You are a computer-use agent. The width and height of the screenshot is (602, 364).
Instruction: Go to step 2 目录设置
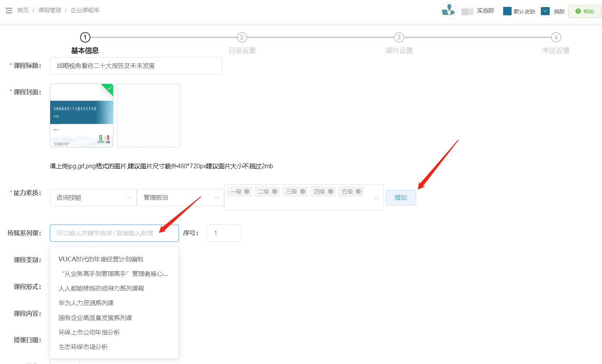pyautogui.click(x=242, y=38)
